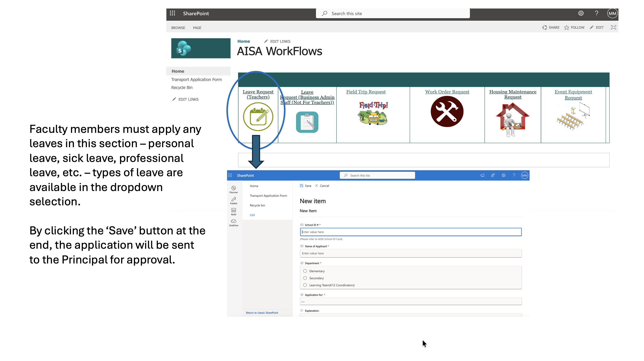Viewport: 644px width, 361px height.
Task: Click the share network icon in blue header
Action: [493, 175]
